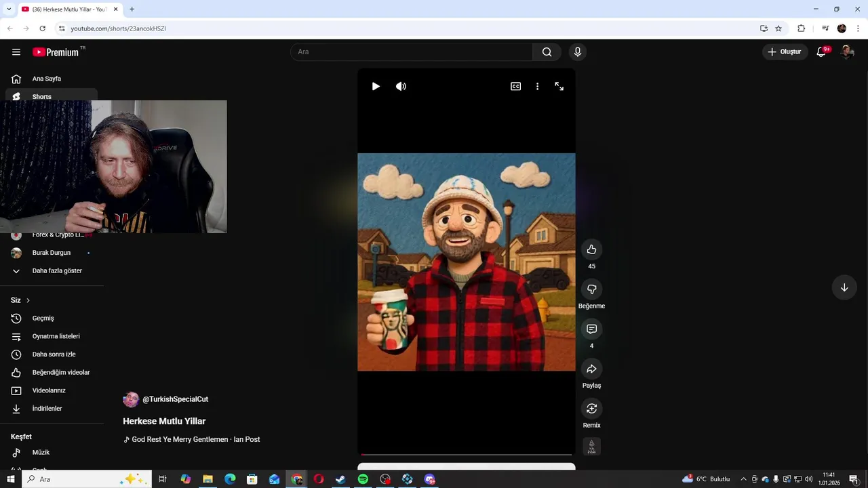Play the Shorts video
This screenshot has height=488, width=868.
pos(376,86)
